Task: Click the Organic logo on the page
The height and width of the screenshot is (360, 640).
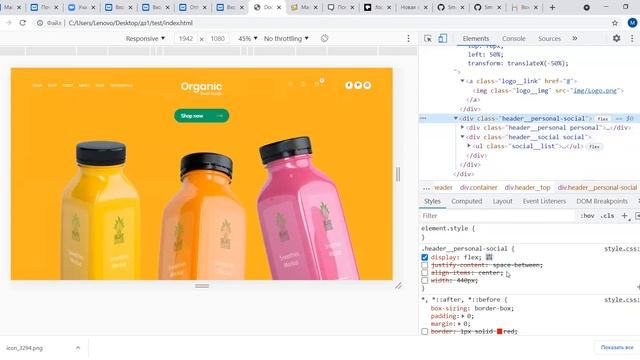Action: click(x=201, y=88)
